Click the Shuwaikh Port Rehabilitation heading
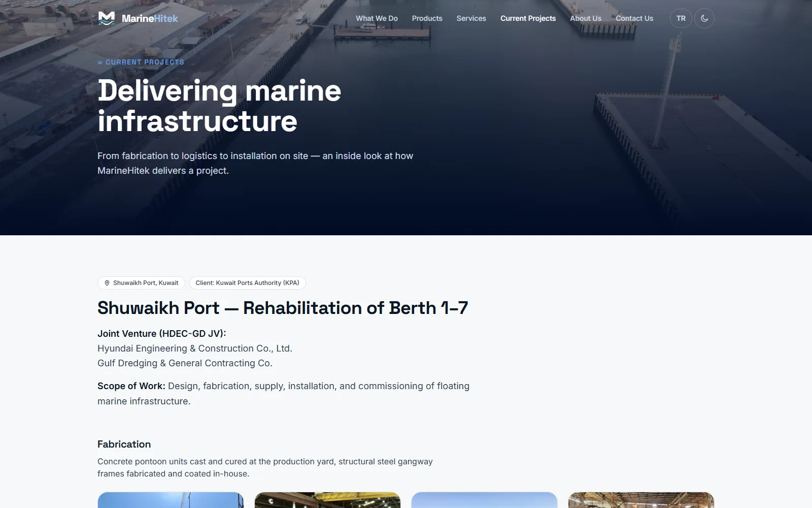 click(283, 308)
